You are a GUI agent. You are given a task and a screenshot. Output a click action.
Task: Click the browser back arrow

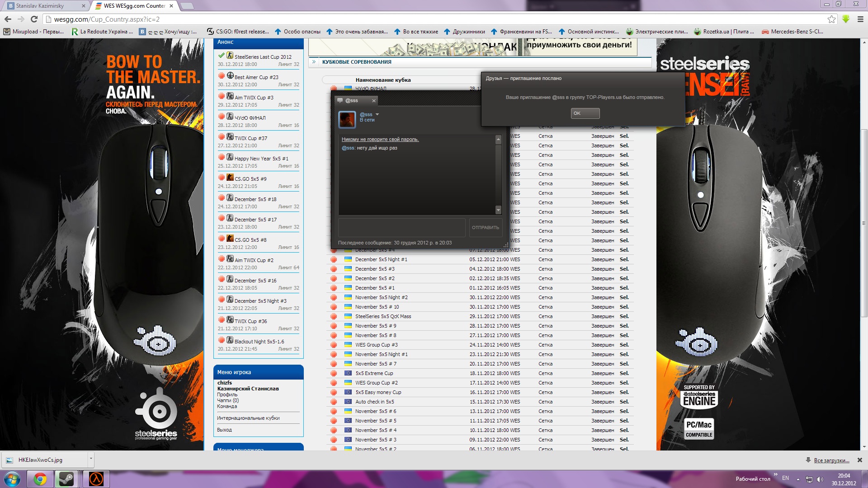pos(8,19)
